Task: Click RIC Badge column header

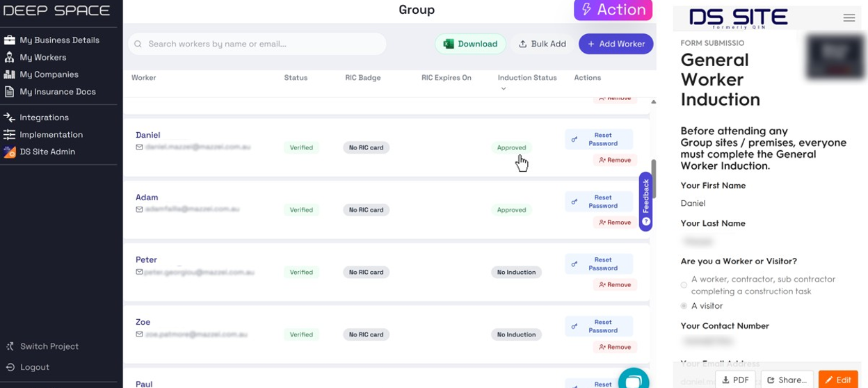Action: [x=363, y=78]
